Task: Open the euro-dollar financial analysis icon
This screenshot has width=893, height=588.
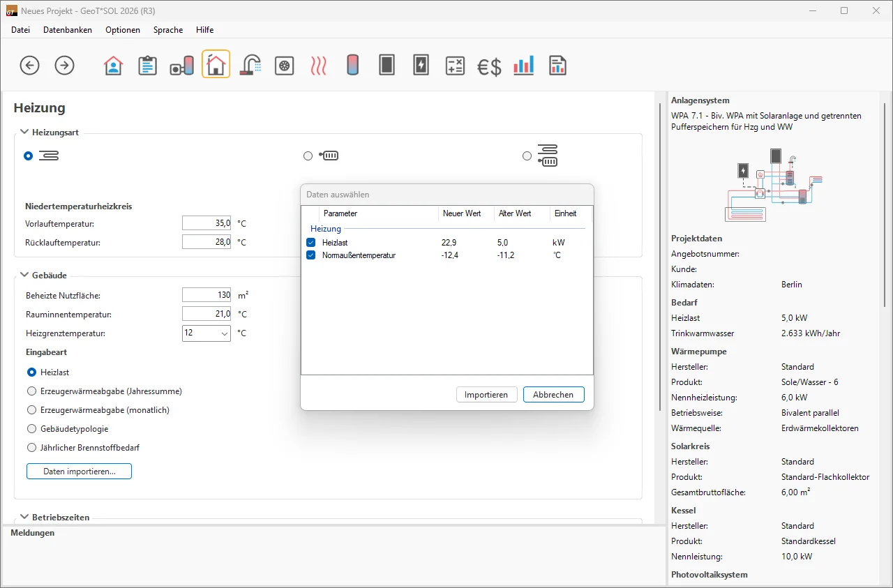Action: (489, 66)
